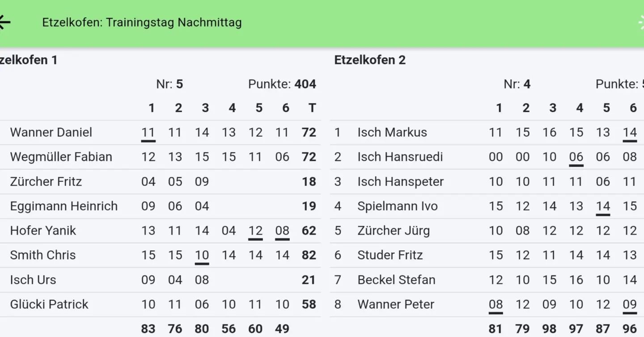Tap the back arrow in header
Screen dimensions: 644x337
click(x=4, y=22)
